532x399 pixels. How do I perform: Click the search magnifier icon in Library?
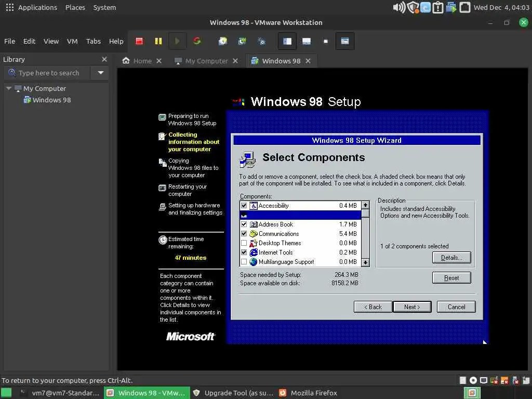tap(11, 73)
